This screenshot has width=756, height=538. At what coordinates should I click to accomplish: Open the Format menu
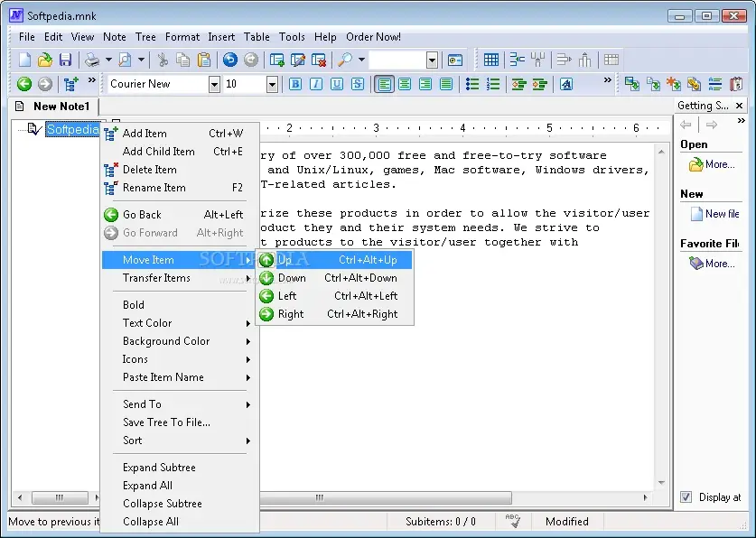(x=182, y=37)
